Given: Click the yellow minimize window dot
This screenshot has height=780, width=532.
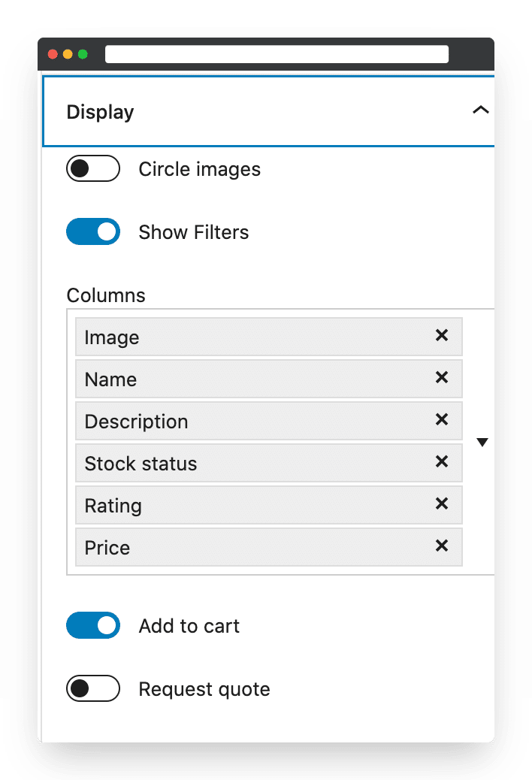Looking at the screenshot, I should (x=68, y=54).
